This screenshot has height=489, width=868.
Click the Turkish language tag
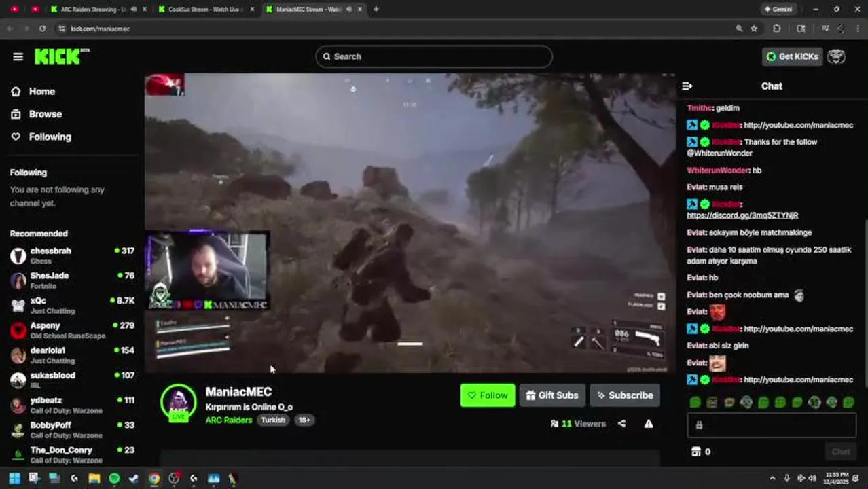click(x=273, y=420)
